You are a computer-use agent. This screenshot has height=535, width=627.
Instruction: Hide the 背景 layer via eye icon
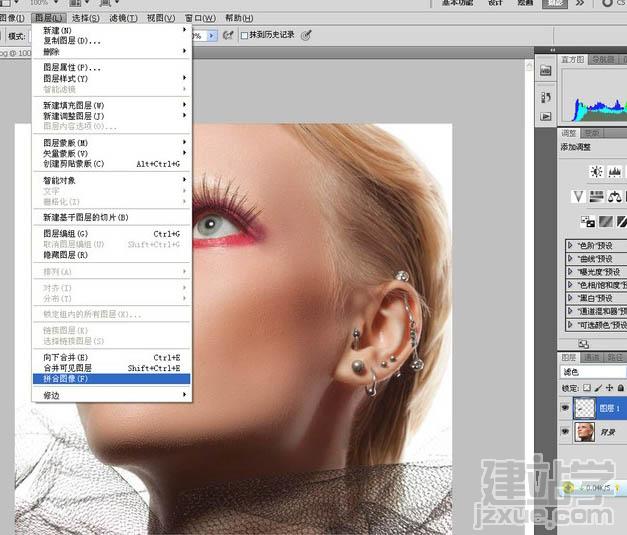pyautogui.click(x=565, y=431)
